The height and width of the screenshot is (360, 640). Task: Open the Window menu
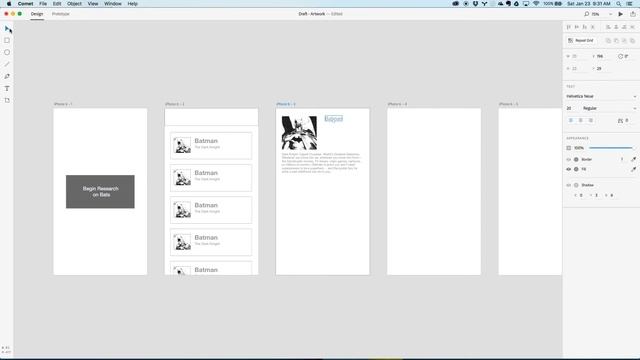[113, 4]
